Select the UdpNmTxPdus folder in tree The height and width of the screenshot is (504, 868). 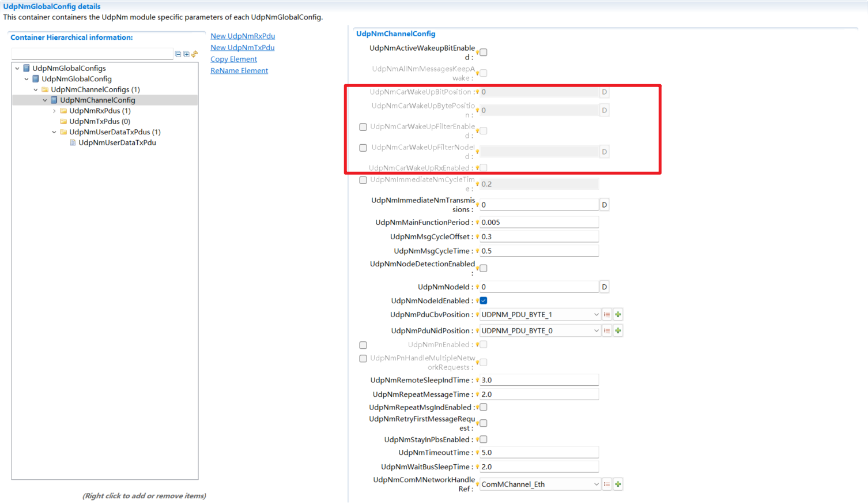click(99, 122)
